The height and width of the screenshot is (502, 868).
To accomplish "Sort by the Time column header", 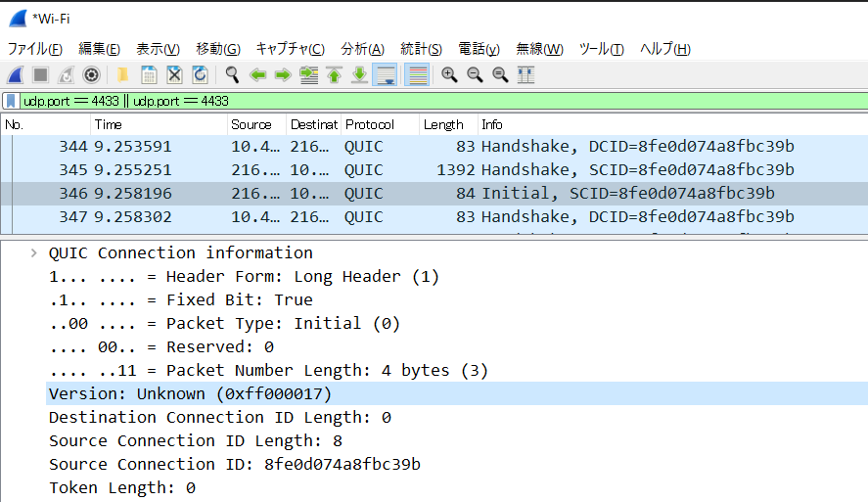I will 159,124.
